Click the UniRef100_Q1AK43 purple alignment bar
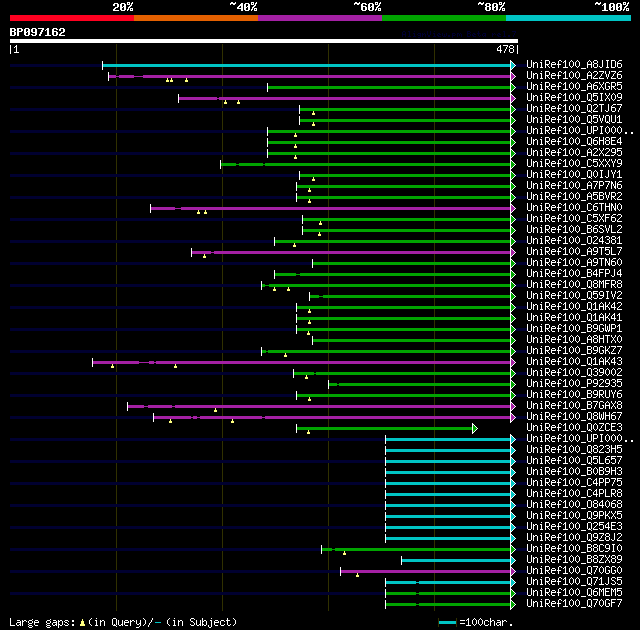 [301, 362]
